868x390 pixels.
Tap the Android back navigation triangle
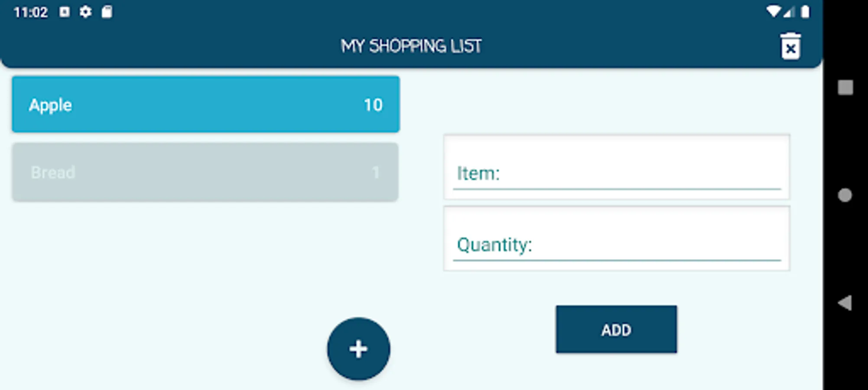pyautogui.click(x=845, y=303)
